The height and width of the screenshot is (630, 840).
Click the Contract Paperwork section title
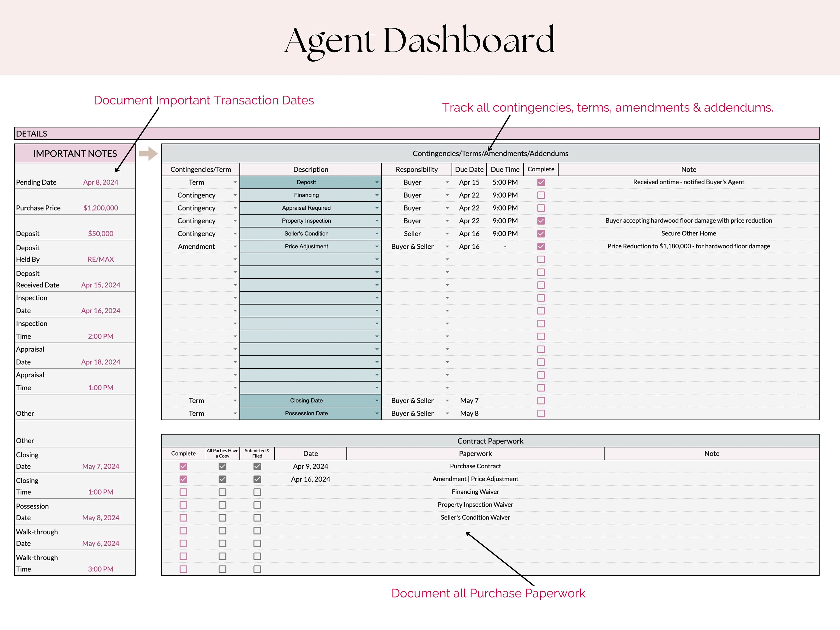tap(490, 441)
